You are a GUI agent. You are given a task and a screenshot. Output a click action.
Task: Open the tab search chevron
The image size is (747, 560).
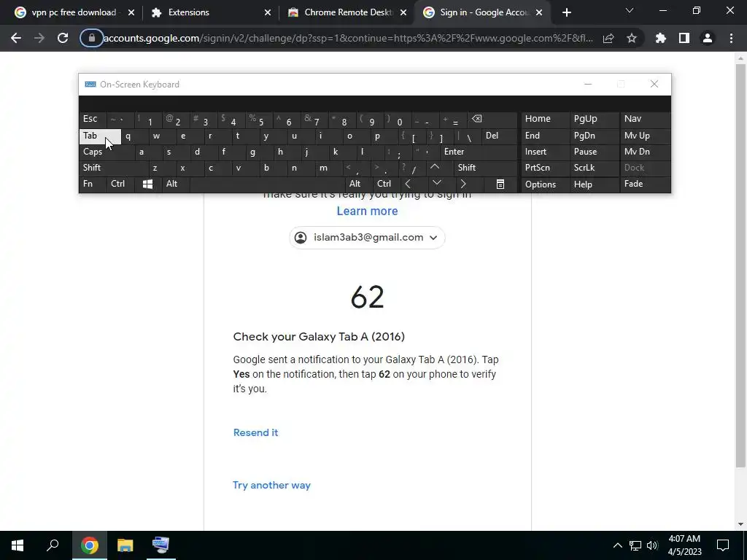[x=630, y=10]
